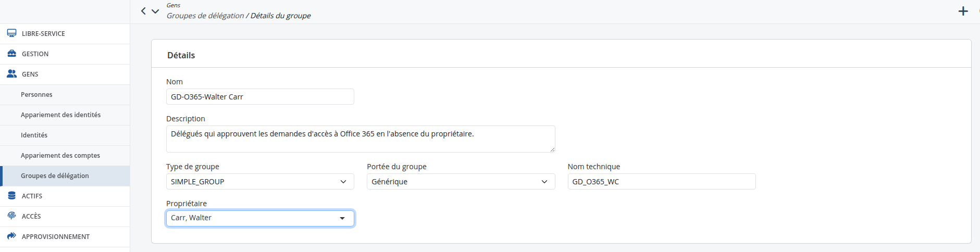
Task: Click the Type de groupe label
Action: click(193, 167)
